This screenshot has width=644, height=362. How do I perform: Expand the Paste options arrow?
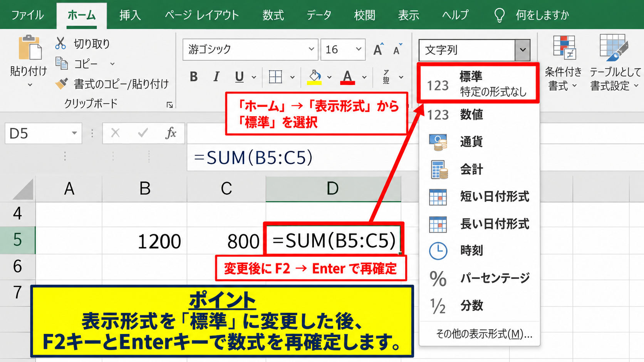click(30, 85)
